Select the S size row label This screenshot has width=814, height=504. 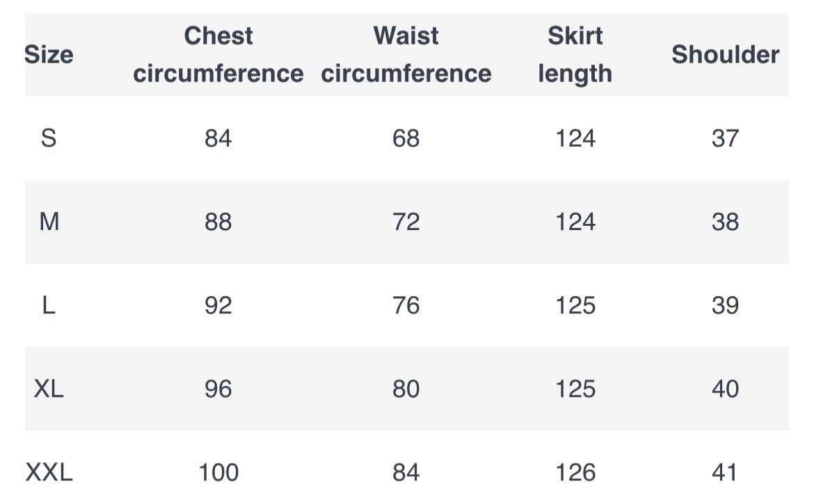click(x=49, y=138)
